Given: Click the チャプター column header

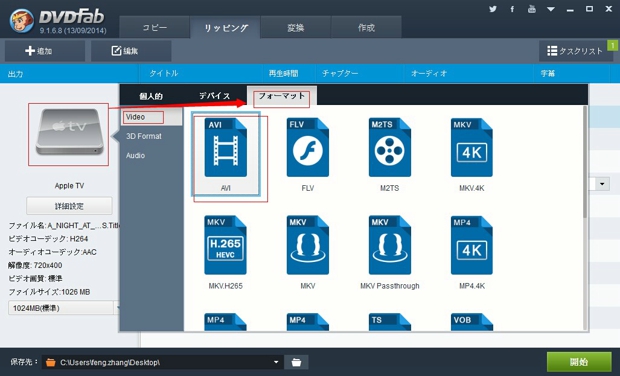Looking at the screenshot, I should click(340, 74).
